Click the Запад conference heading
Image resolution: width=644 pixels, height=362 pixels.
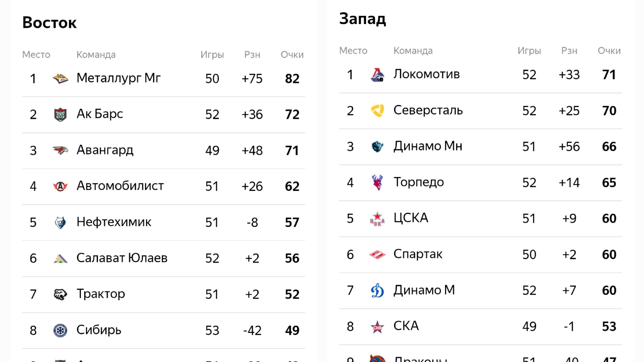point(362,19)
